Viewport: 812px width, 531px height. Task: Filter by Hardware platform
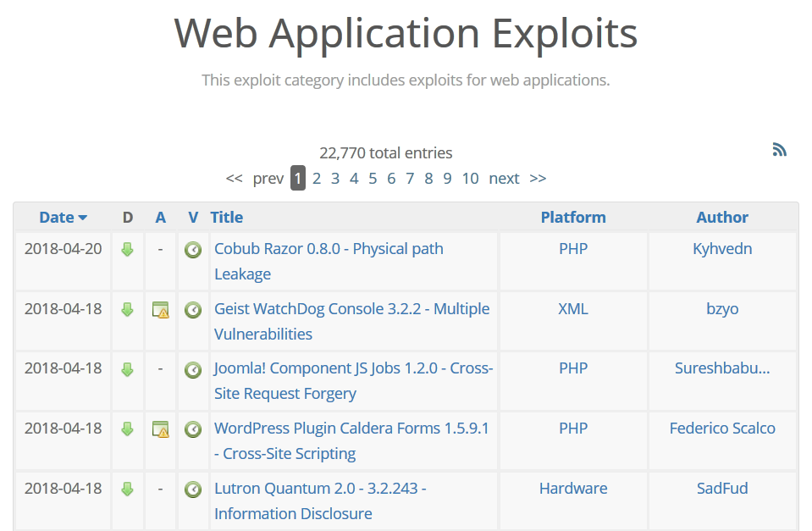573,489
